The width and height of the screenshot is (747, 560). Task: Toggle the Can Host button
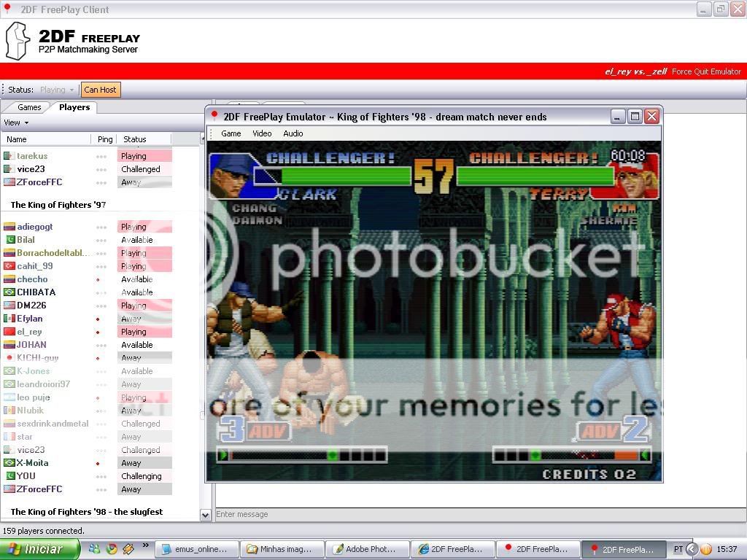coord(100,90)
